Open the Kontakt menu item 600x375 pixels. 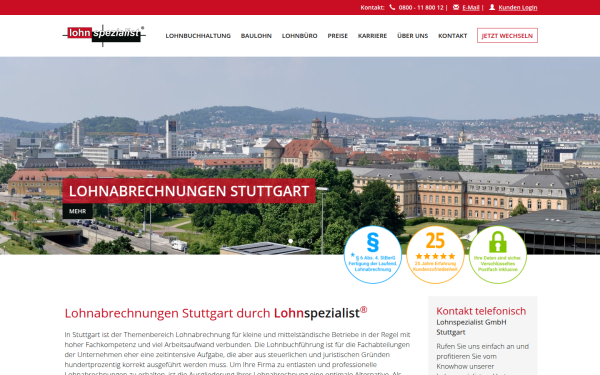pos(453,36)
